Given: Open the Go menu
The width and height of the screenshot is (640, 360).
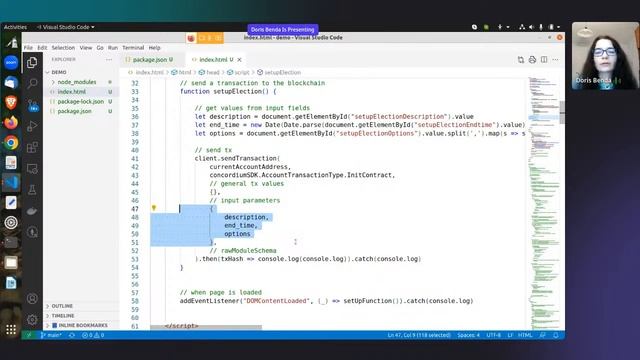Looking at the screenshot, I should 100,48.
